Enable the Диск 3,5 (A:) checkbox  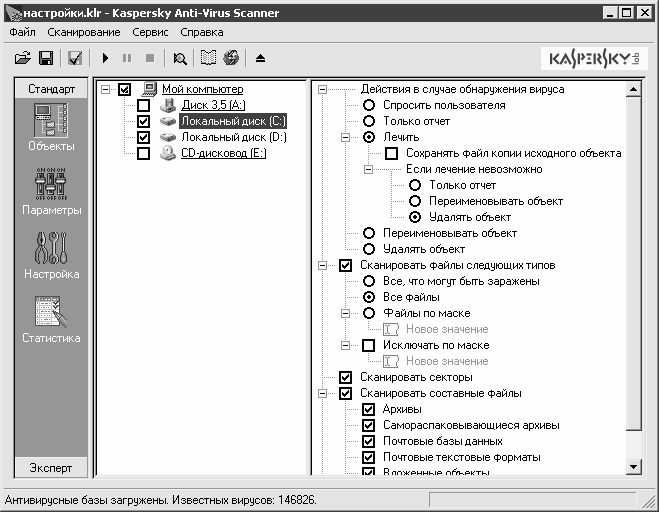(x=143, y=105)
